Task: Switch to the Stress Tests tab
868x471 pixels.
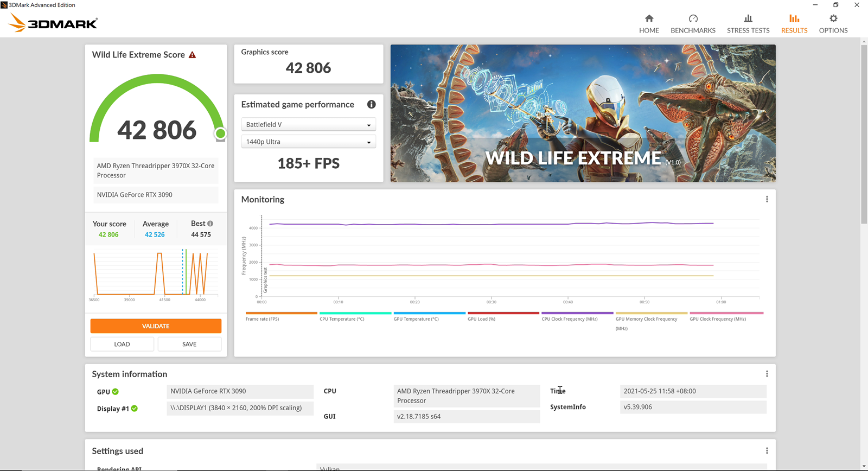Action: coord(748,24)
